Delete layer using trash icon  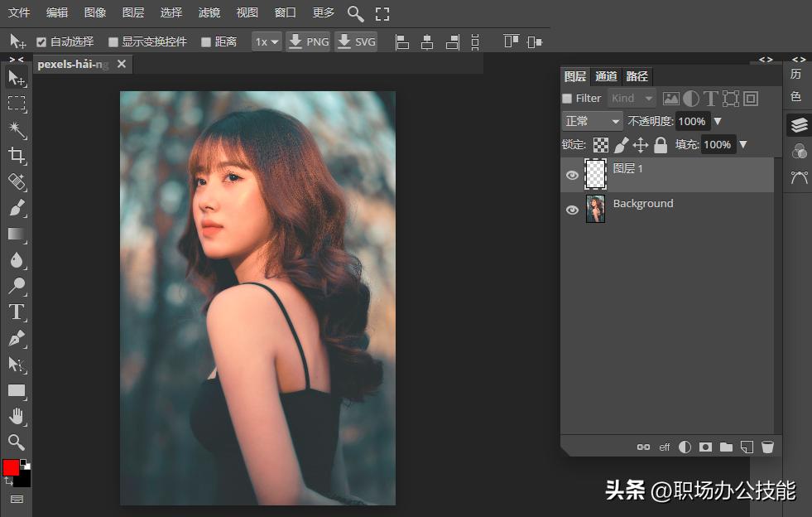767,447
